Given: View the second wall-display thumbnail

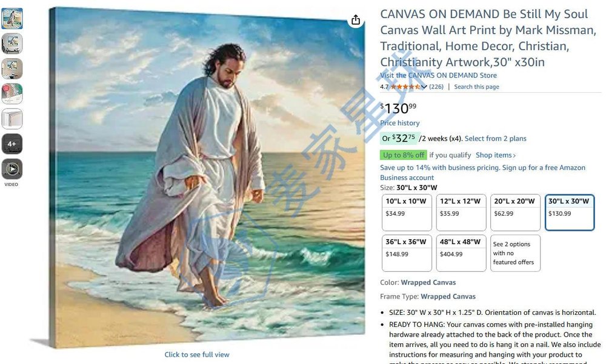Looking at the screenshot, I should tap(12, 43).
